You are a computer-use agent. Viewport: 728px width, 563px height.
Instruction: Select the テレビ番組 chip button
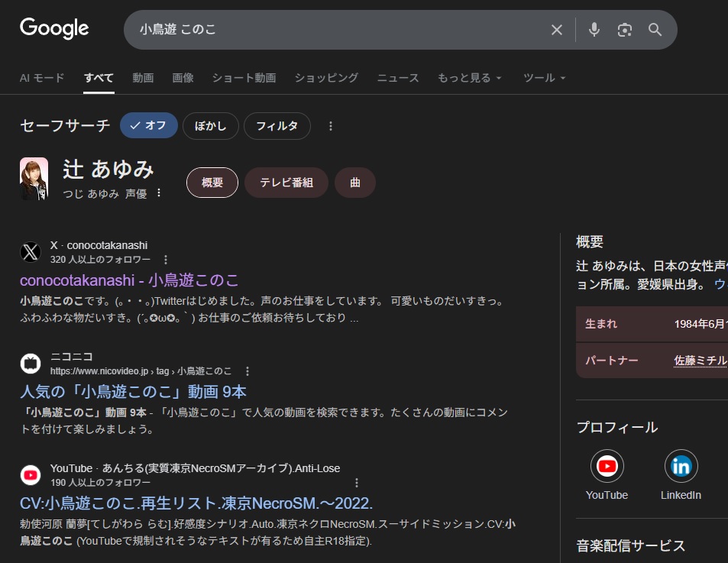coord(286,183)
